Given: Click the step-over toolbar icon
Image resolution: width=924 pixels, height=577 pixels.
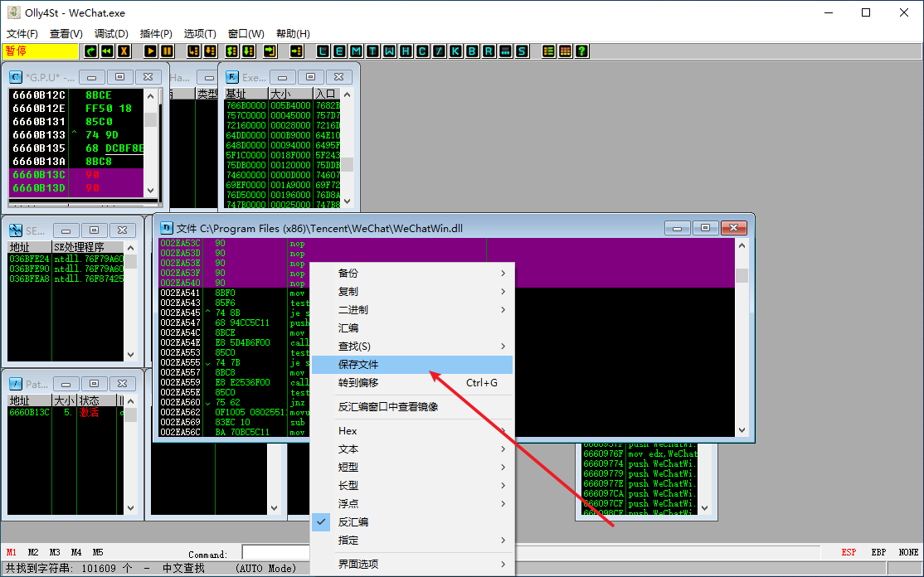Looking at the screenshot, I should [211, 51].
